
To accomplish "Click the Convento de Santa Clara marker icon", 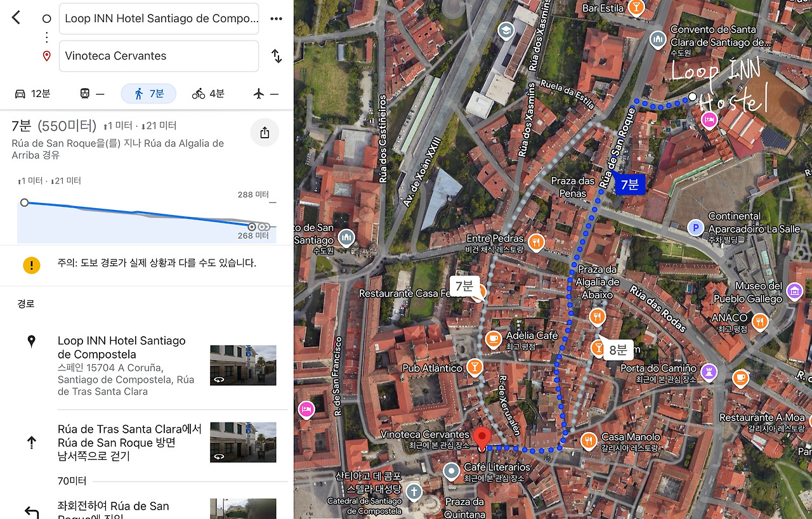I will [658, 41].
